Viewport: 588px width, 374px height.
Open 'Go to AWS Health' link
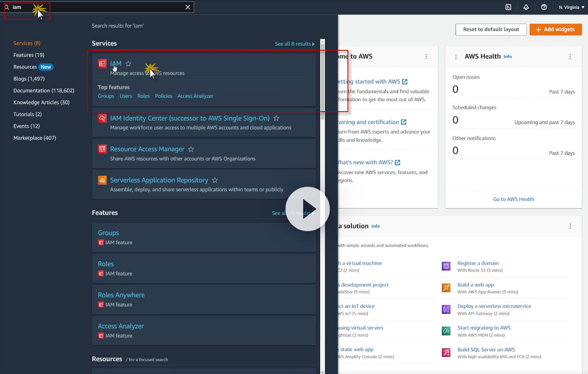click(513, 199)
